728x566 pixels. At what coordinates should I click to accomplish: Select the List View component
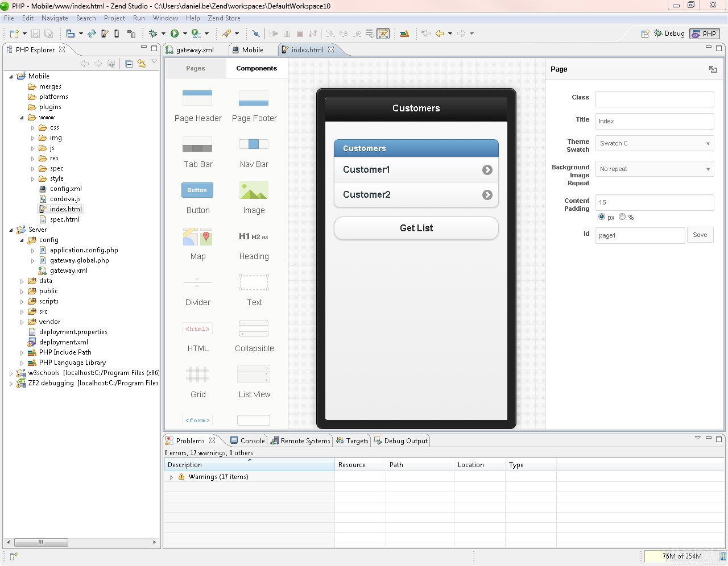tap(254, 382)
